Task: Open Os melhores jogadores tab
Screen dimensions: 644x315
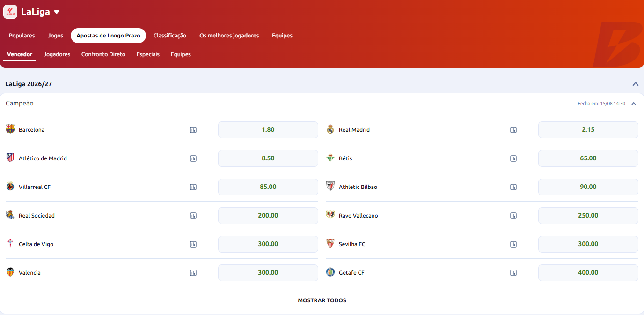Action: click(229, 36)
